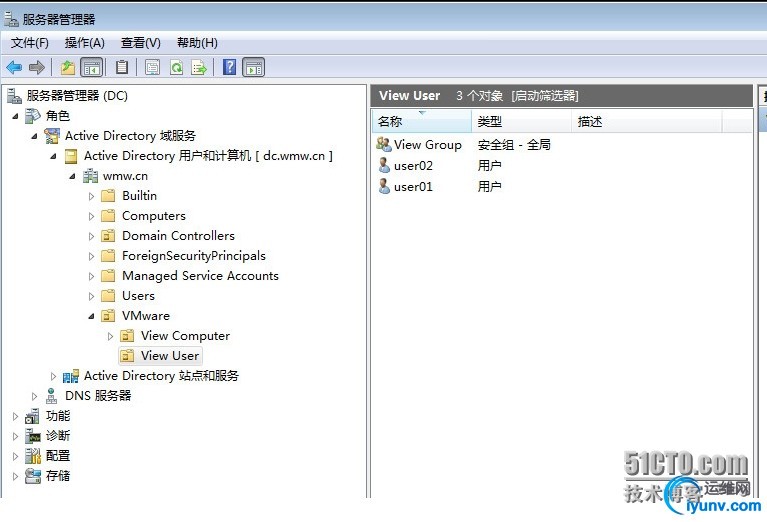Viewport: 767px width, 522px height.
Task: Expand the Computers container
Action: (x=91, y=216)
